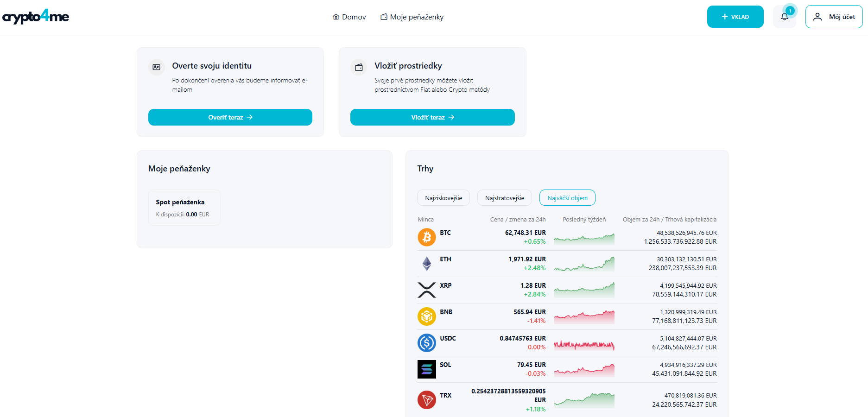Click the XRP coin icon

pos(426,290)
